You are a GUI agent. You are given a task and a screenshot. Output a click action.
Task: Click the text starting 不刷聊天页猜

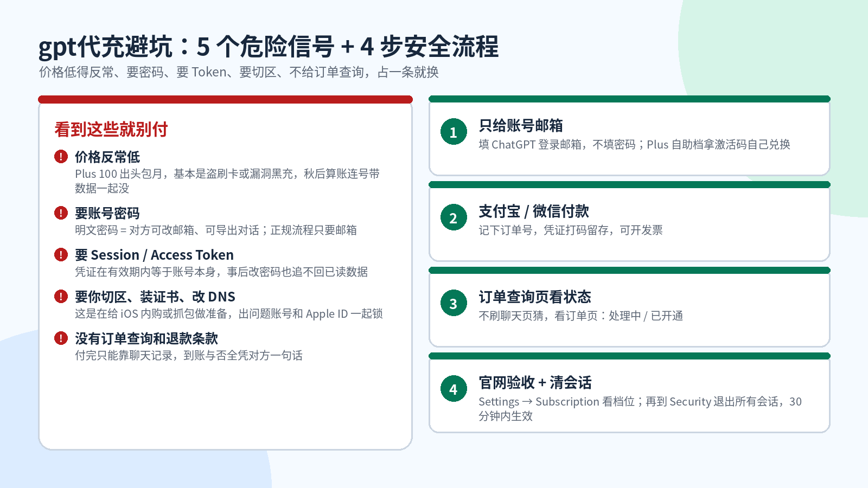(581, 316)
